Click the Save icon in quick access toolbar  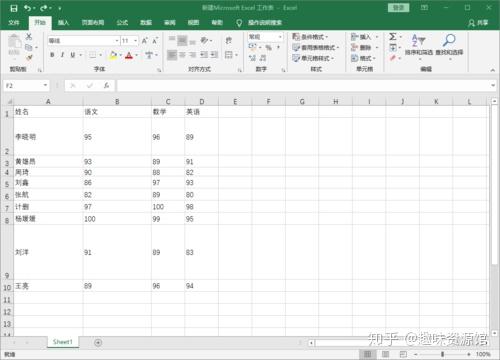point(14,8)
